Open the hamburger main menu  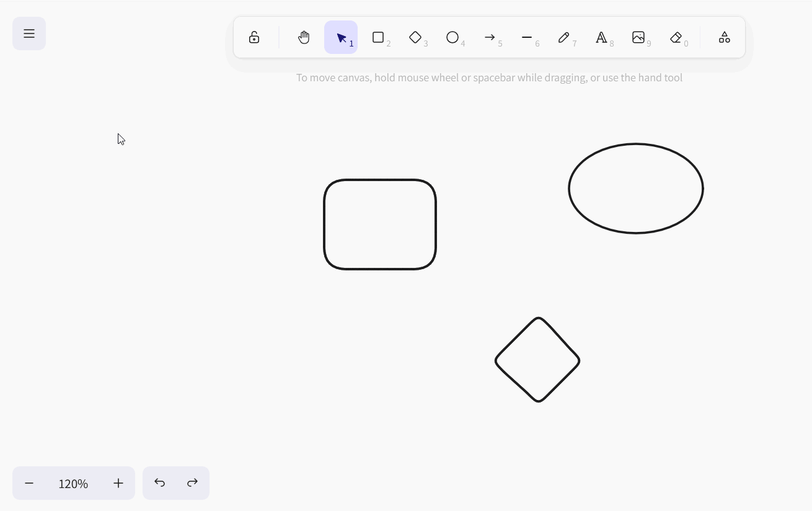[x=29, y=33]
